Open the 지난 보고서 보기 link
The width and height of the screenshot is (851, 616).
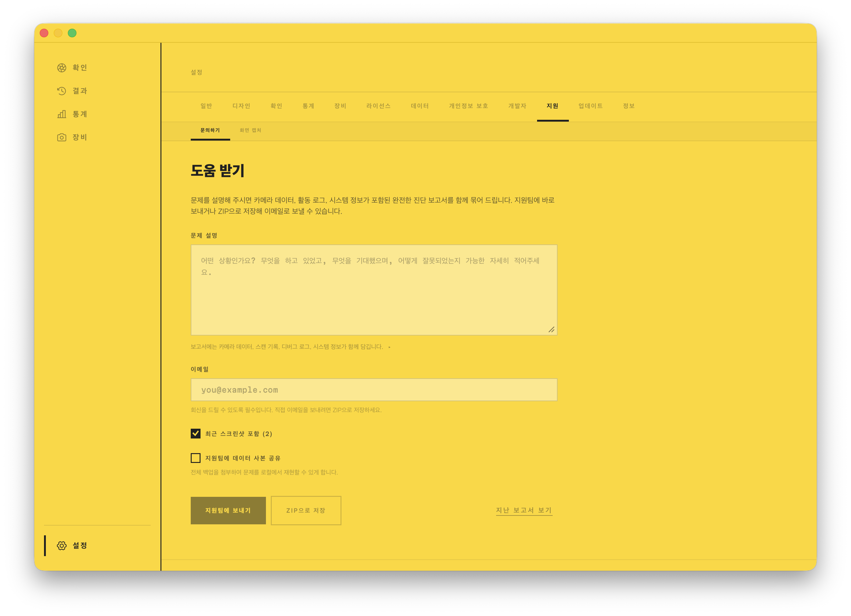[524, 510]
